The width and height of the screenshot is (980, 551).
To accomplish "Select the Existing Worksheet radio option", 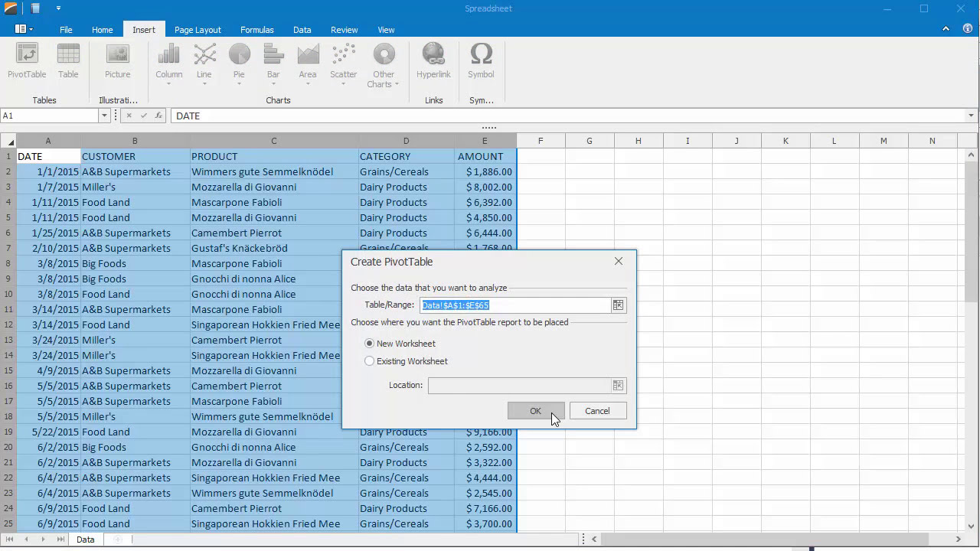I will coord(370,361).
